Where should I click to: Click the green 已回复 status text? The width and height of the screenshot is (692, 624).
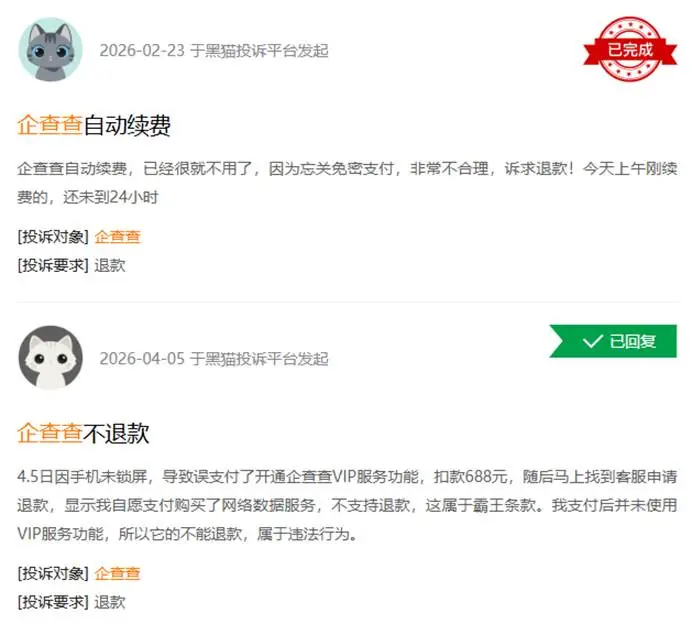tap(633, 341)
